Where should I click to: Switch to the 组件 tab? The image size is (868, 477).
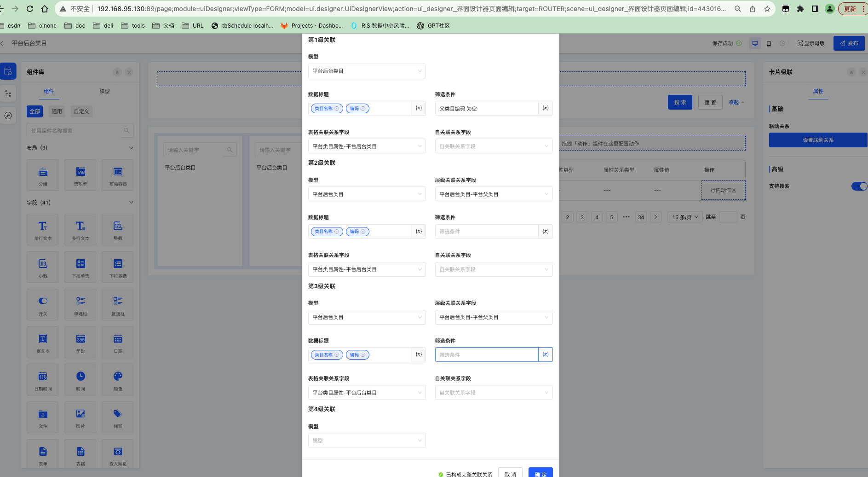[49, 91]
